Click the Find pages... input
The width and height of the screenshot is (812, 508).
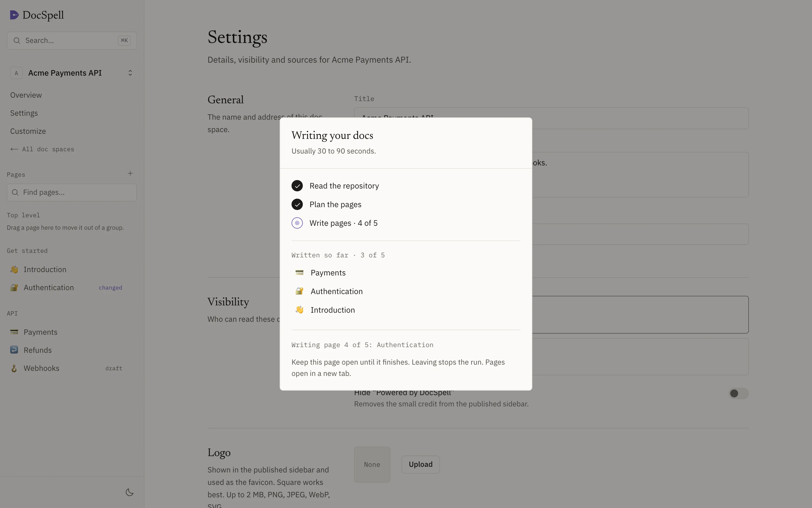[71, 192]
